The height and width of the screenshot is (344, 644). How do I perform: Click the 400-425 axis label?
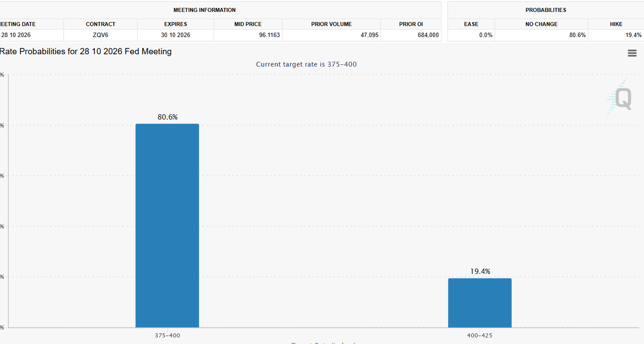[x=480, y=335]
